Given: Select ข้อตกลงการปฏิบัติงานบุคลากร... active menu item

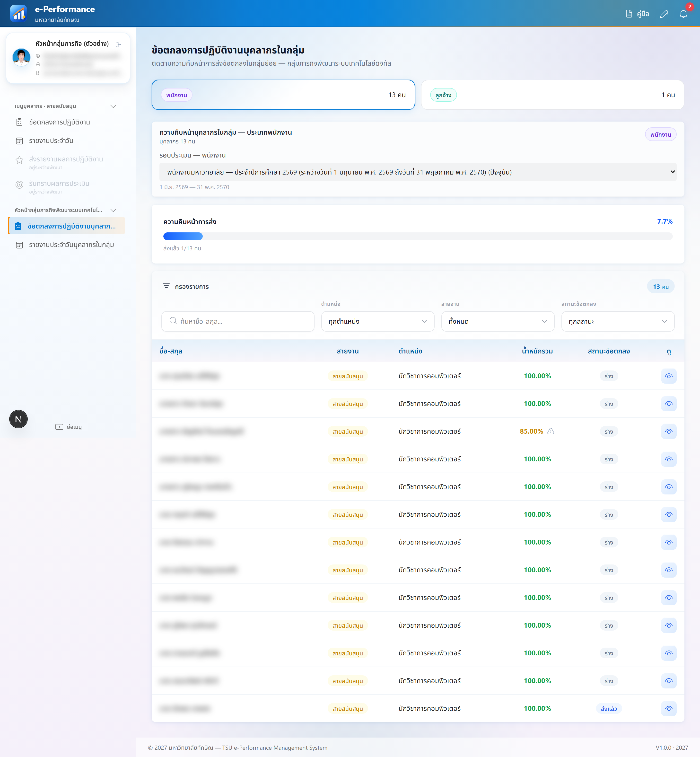Looking at the screenshot, I should click(x=67, y=226).
